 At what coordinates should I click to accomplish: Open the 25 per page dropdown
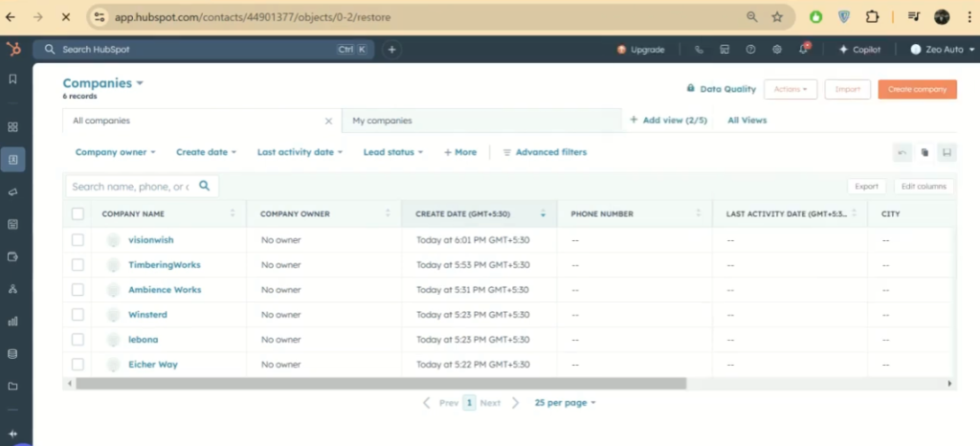(565, 403)
